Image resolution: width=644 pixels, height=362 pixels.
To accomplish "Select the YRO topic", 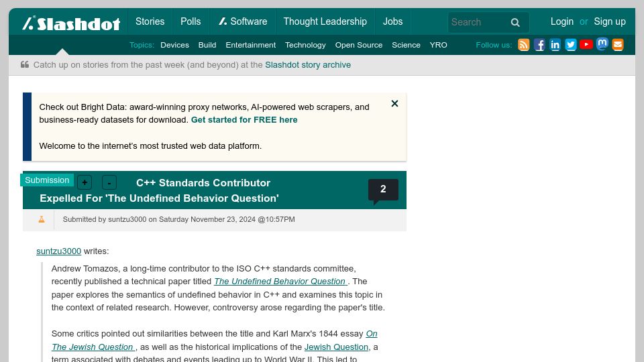I will click(x=438, y=45).
